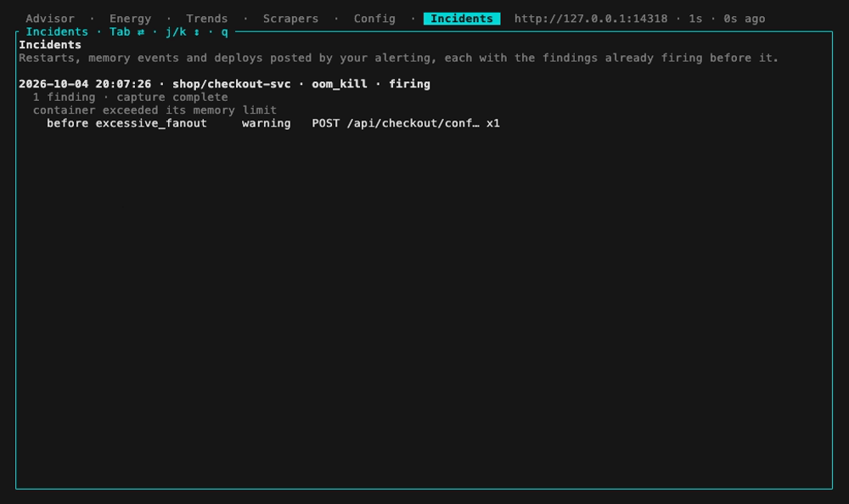Click the highlighted Incidents tab
This screenshot has height=504, width=849.
coord(462,19)
